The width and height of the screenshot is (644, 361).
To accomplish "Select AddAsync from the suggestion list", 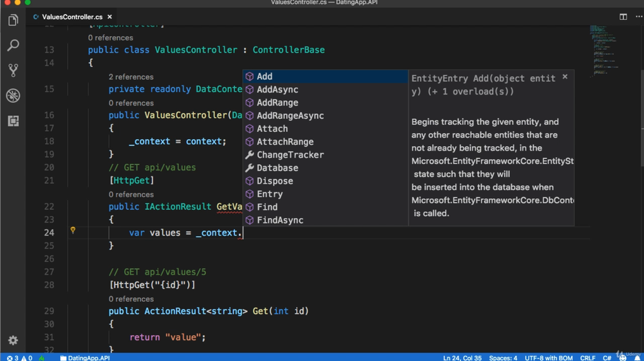I will [325, 89].
